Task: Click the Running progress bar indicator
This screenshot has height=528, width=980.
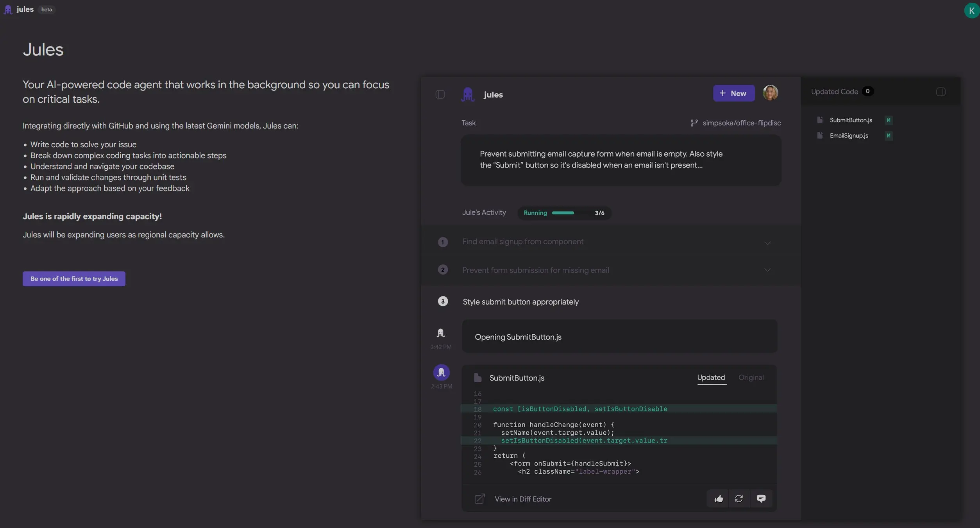Action: 564,213
